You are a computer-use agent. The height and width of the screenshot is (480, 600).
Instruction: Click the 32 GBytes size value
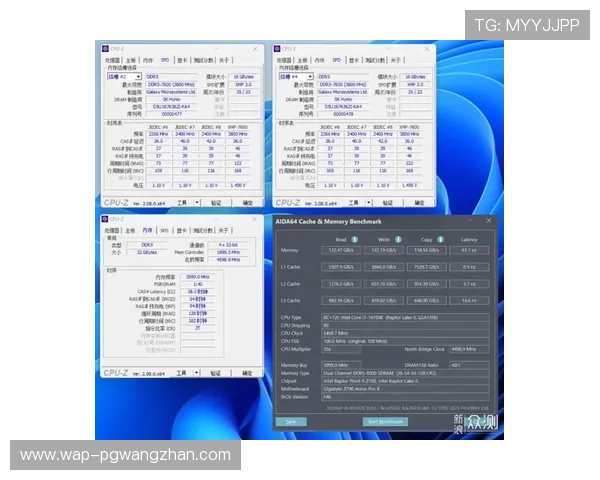(x=147, y=252)
